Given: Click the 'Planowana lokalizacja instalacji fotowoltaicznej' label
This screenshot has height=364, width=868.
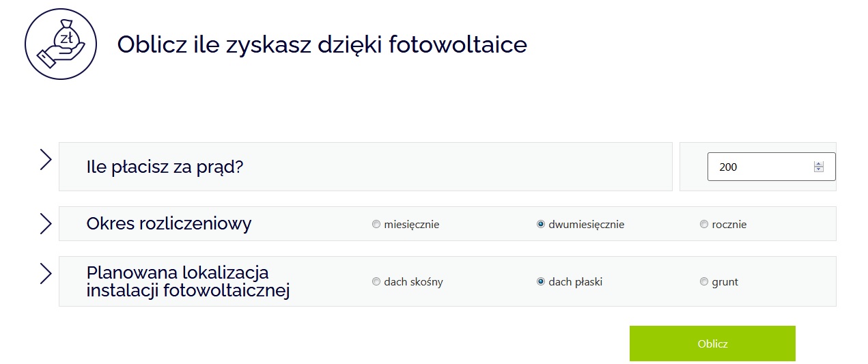Looking at the screenshot, I should [x=188, y=281].
